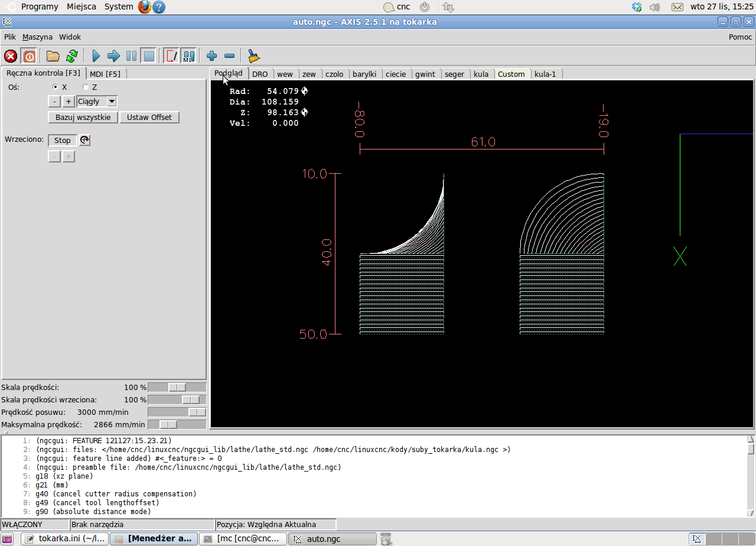756x546 pixels.
Task: Click the spindle Stop button
Action: (x=63, y=140)
